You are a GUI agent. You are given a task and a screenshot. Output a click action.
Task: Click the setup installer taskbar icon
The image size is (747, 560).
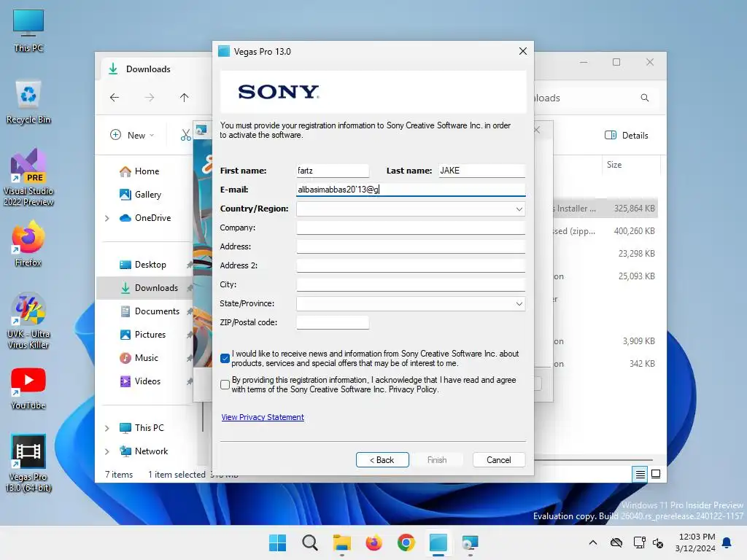coord(471,542)
